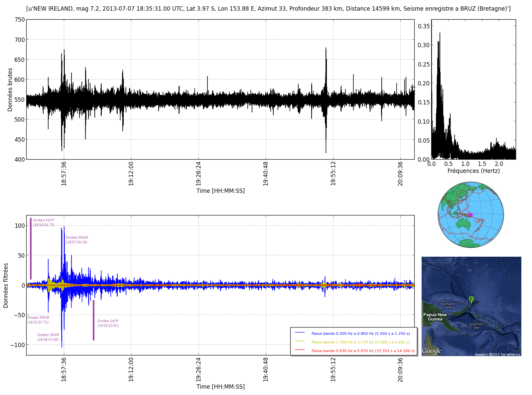Select the 0.030 Hz to 0.070 Hz legend entry
This screenshot has height=395, width=532.
[x=363, y=351]
